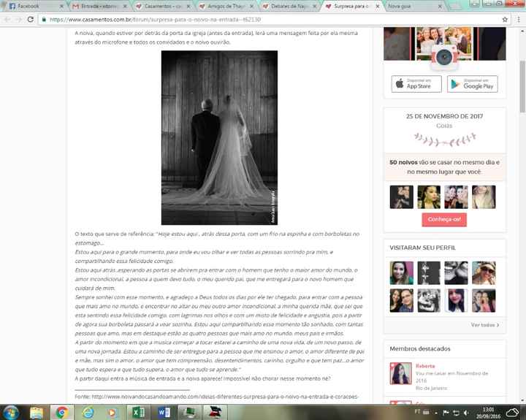Reload the current page
The image size is (526, 420).
pos(31,20)
